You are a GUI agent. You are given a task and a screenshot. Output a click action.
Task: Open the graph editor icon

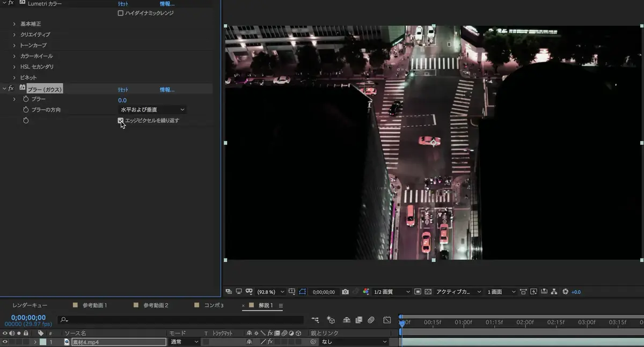387,320
